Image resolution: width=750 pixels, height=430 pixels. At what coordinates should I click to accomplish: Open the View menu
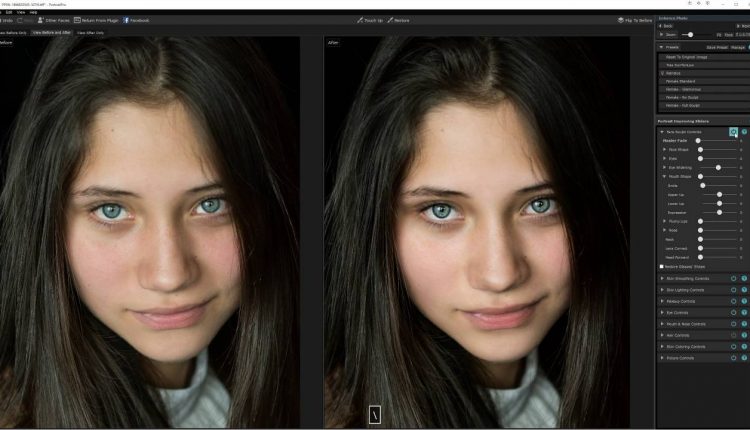(21, 12)
